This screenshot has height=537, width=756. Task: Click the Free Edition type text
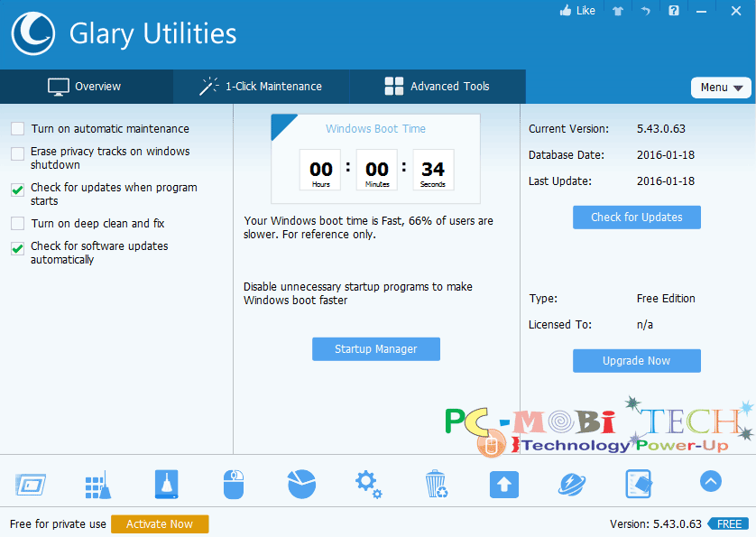666,299
